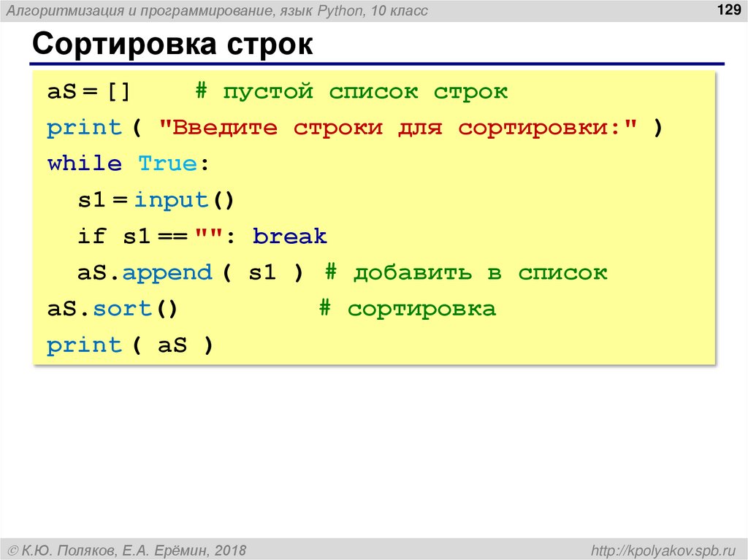Click the header text "Алгоритмизация и программирование, язык Python, 10 класс"
This screenshot has width=748, height=560.
point(217,10)
